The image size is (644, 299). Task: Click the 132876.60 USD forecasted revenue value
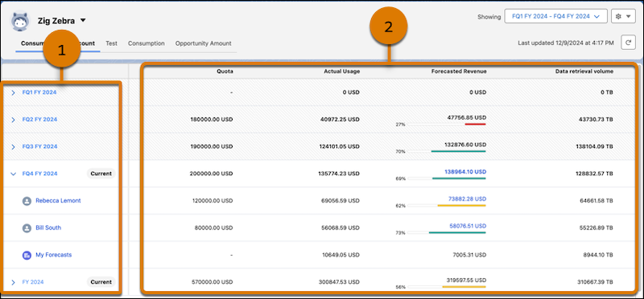coord(466,145)
